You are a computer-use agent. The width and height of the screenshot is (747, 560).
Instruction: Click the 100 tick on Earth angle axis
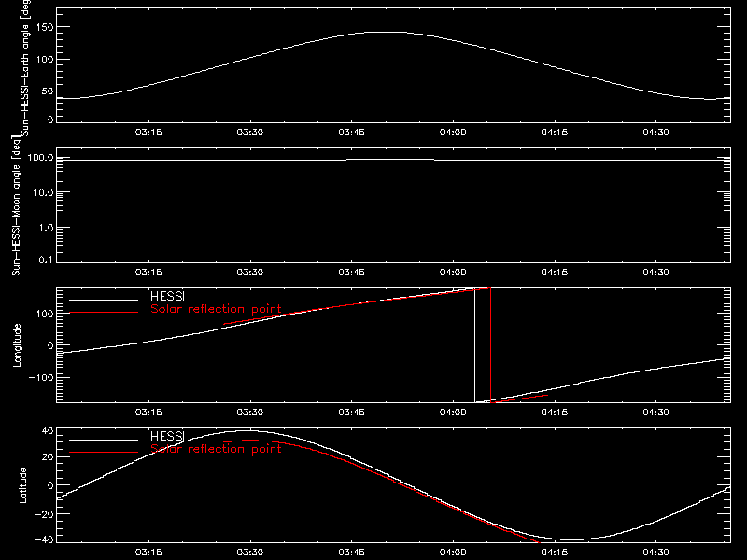(44, 60)
